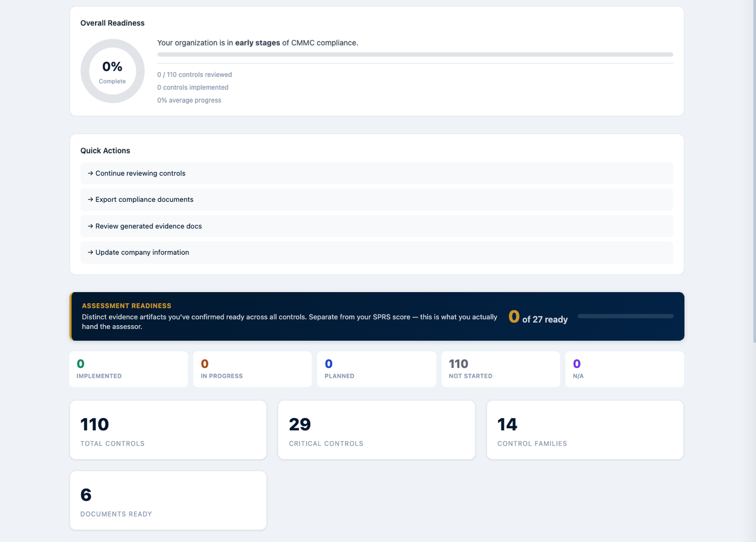Open Review generated evidence docs action
This screenshot has width=756, height=542.
coord(377,226)
